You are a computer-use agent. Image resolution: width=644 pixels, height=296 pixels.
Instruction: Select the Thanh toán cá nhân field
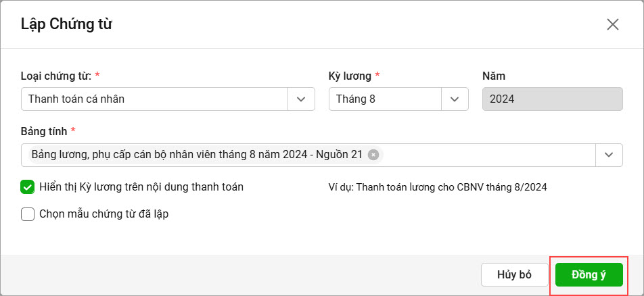[154, 99]
